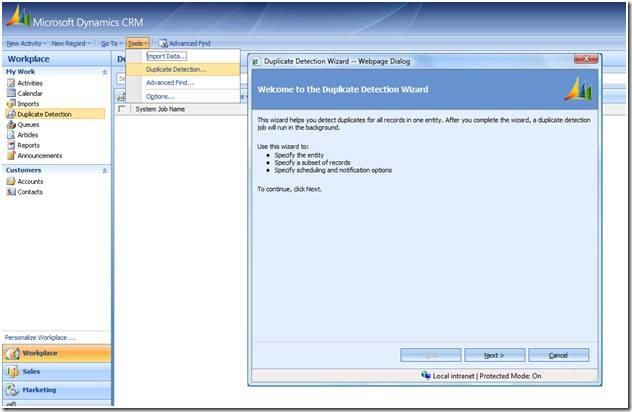Select the Queues icon in sidebar
The image size is (632, 412).
11,125
